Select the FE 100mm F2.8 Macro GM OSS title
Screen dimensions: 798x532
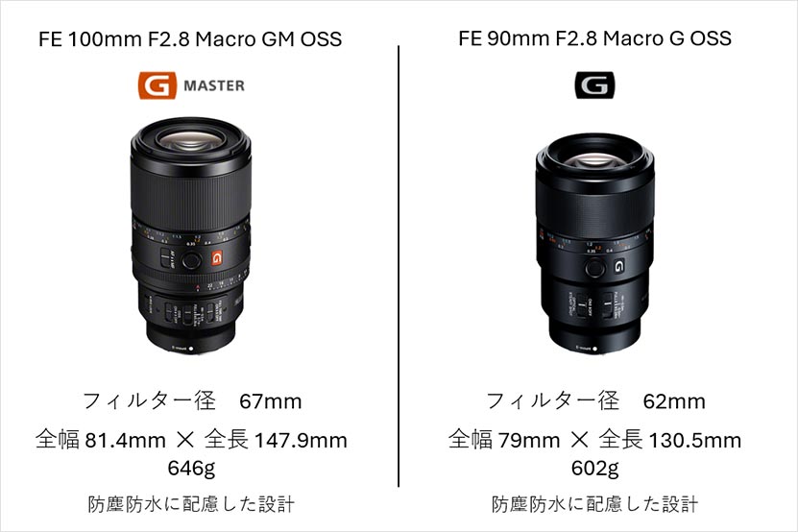click(x=190, y=39)
